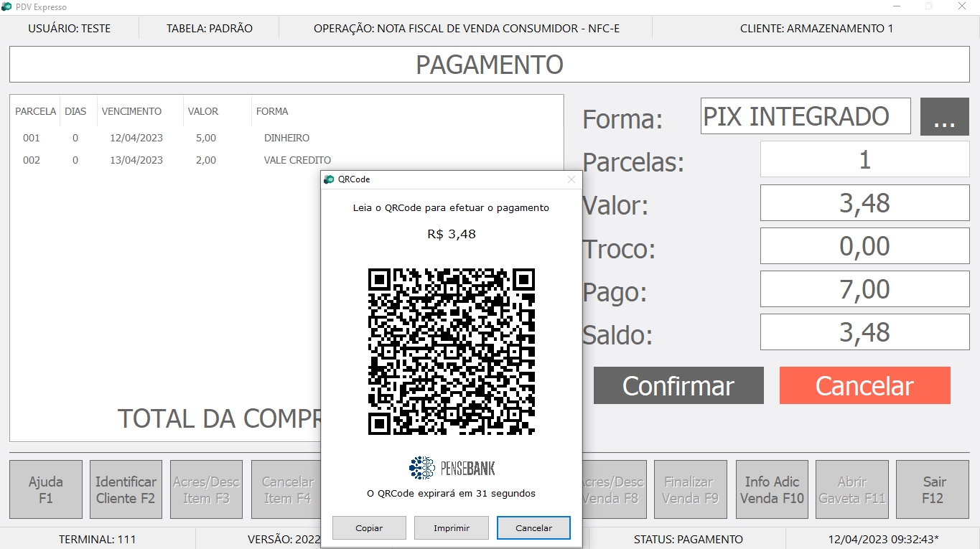Click the Pago field showing 7,00
980x549 pixels.
(x=865, y=289)
